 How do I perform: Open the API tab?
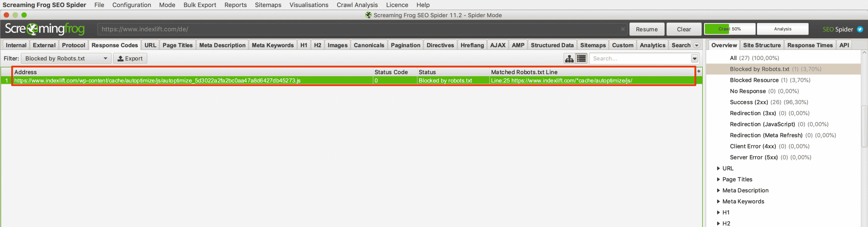coord(844,45)
